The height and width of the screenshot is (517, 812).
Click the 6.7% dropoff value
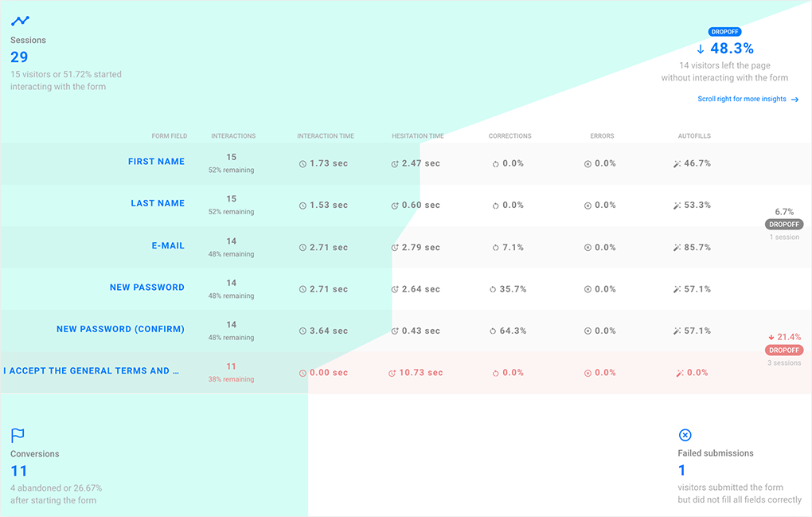[784, 212]
